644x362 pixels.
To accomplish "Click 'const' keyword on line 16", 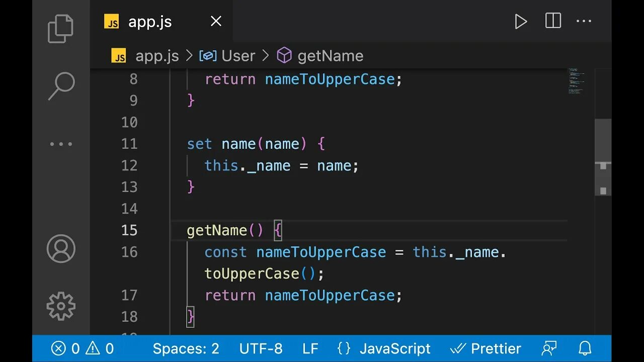I will 225,252.
